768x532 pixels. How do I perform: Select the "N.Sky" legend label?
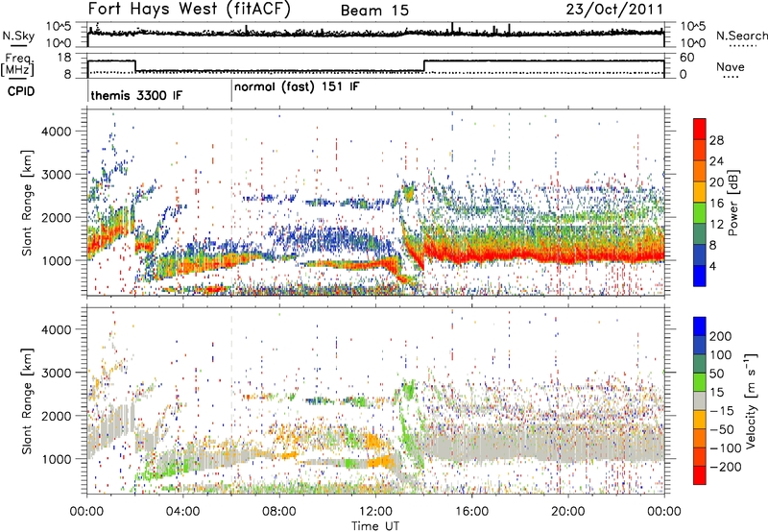tap(18, 36)
